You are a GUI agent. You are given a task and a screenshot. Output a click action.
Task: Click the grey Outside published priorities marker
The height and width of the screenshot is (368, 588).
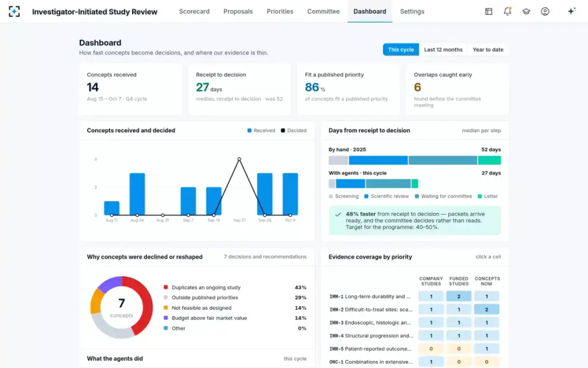tap(166, 297)
